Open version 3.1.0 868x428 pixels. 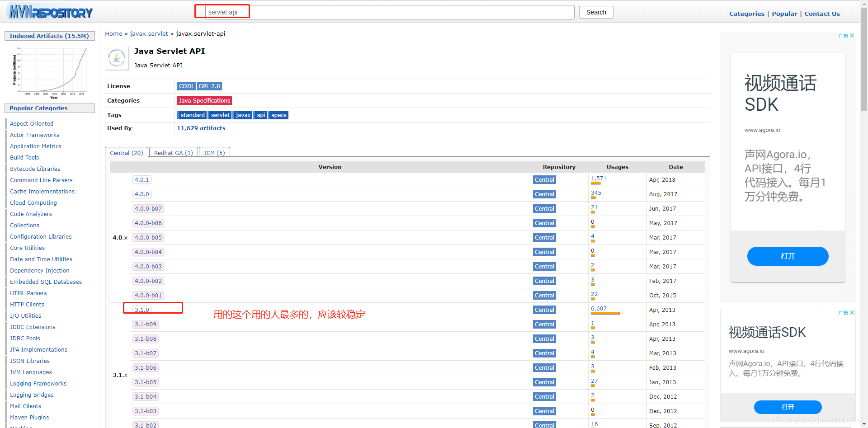pos(142,310)
